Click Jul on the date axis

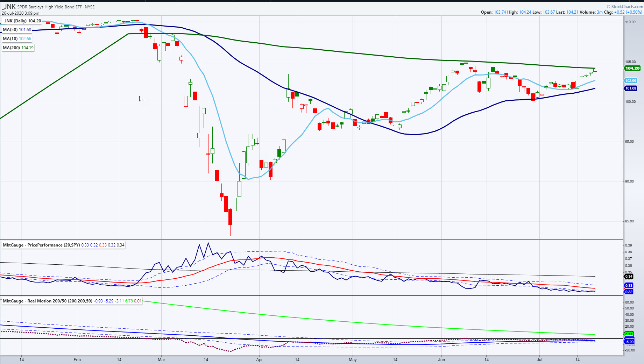point(539,359)
